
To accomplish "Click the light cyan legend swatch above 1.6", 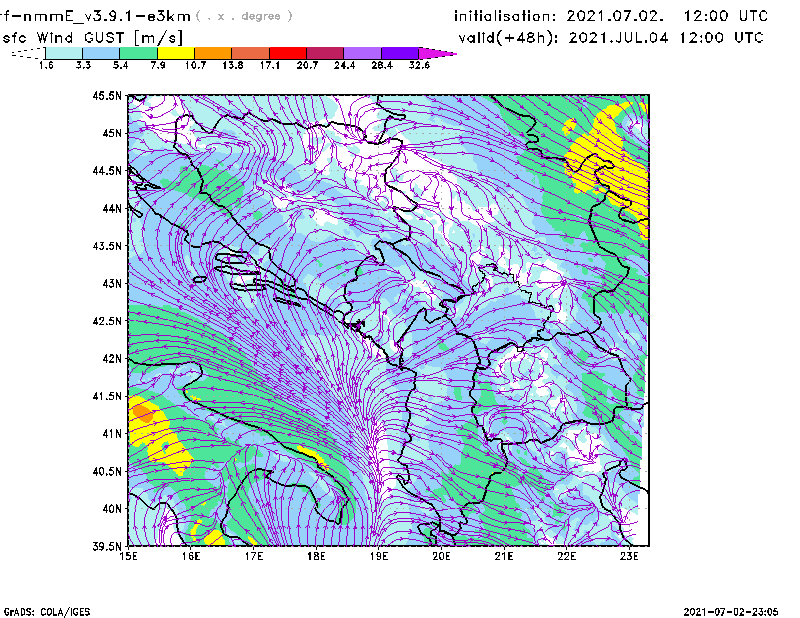I will tap(64, 53).
